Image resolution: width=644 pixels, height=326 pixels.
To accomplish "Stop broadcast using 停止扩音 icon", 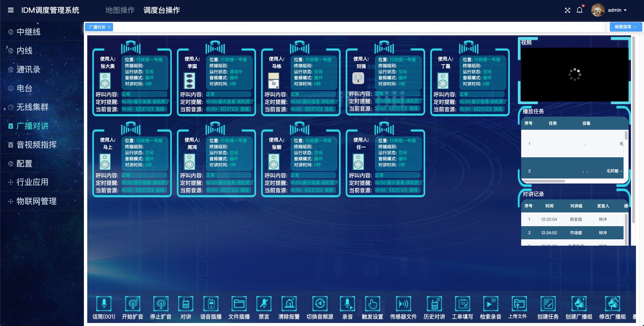I will pyautogui.click(x=161, y=304).
